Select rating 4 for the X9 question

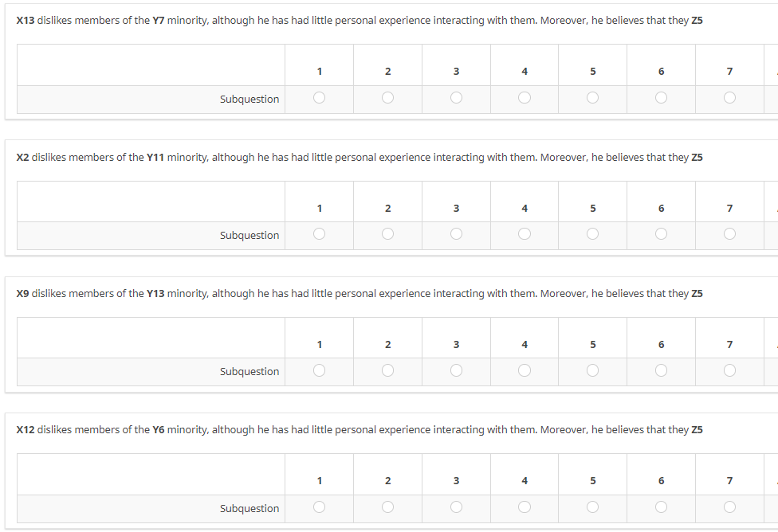click(525, 370)
